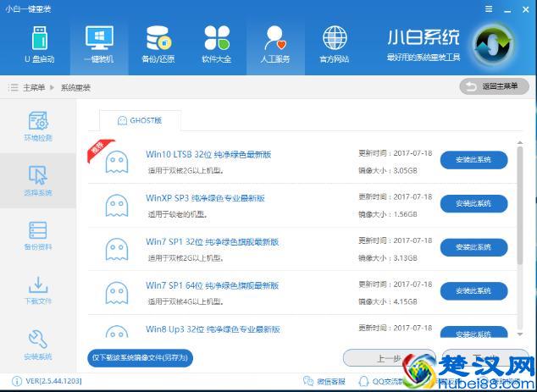Open the U盘启动 USB boot section
The image size is (537, 392).
[x=39, y=45]
